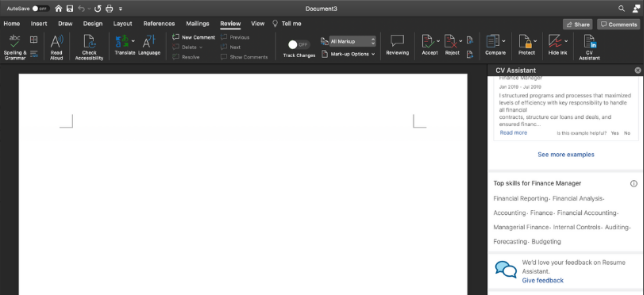Mark example helpful with Yes
The width and height of the screenshot is (644, 295).
coord(615,133)
